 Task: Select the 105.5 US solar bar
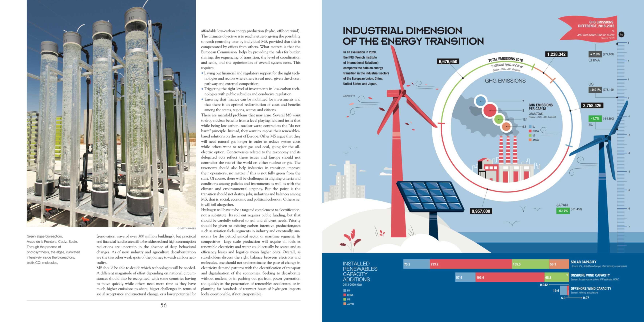click(x=531, y=264)
